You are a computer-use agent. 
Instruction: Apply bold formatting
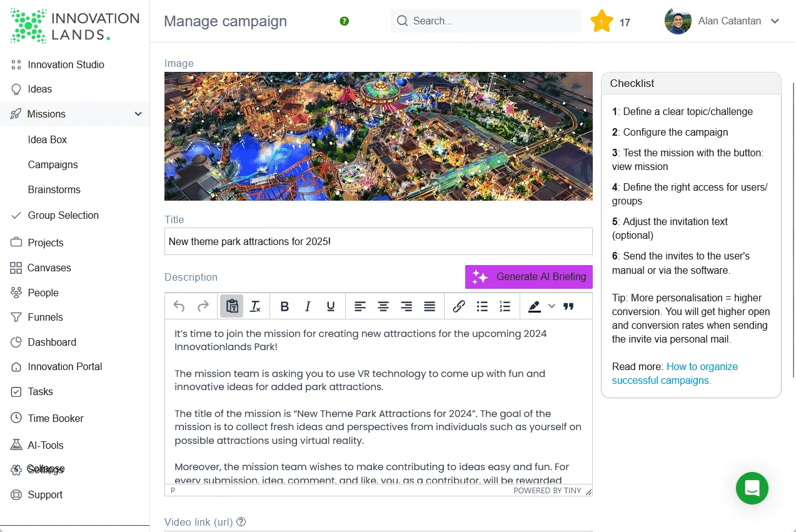point(285,306)
